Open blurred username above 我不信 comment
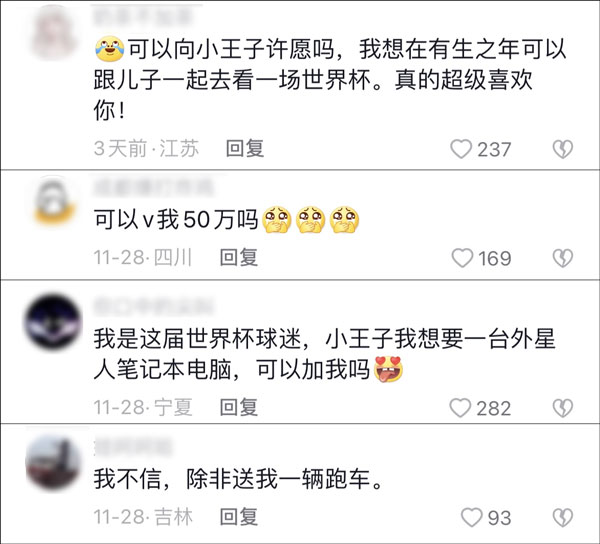 point(132,447)
